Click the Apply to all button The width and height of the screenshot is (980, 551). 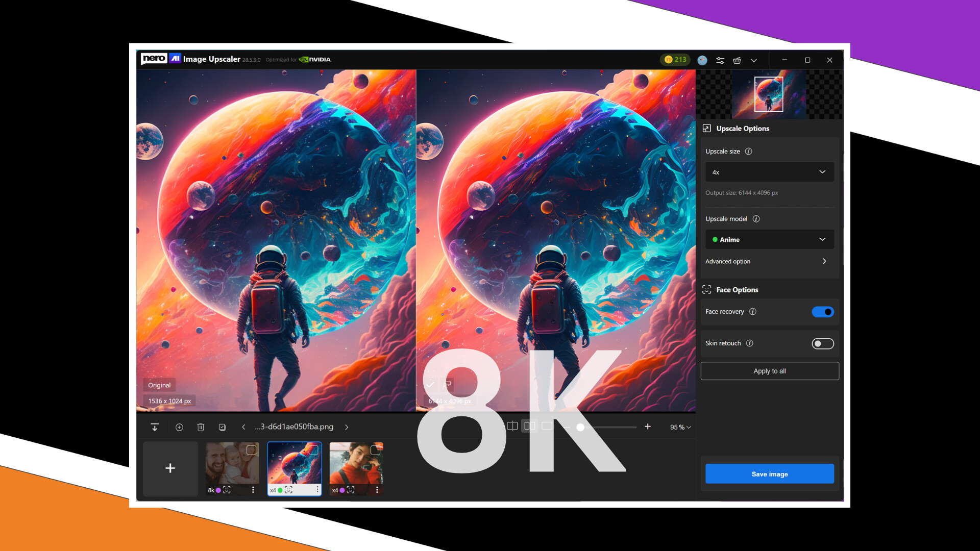pyautogui.click(x=769, y=371)
